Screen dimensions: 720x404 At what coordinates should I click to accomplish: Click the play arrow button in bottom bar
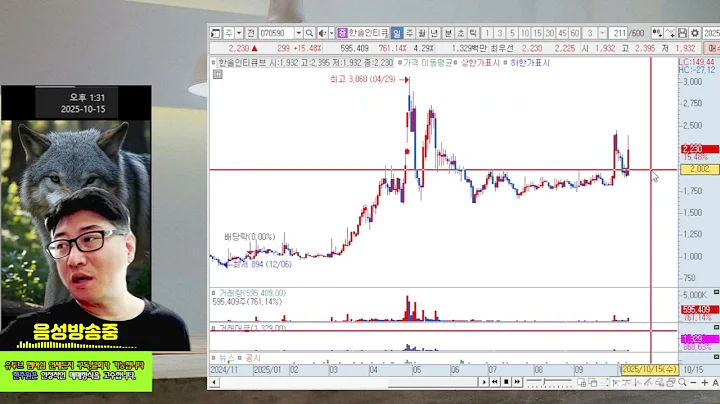click(x=483, y=382)
